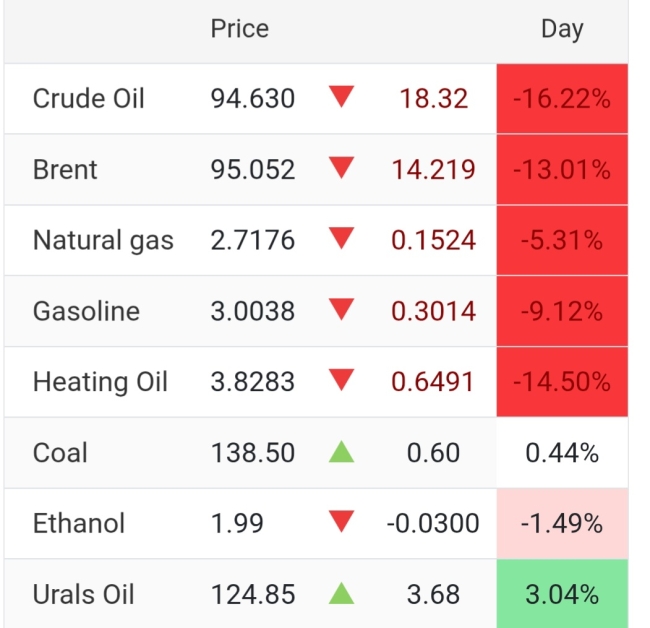650x628 pixels.
Task: Click the Gasoline change value 0.3014
Action: (x=433, y=311)
